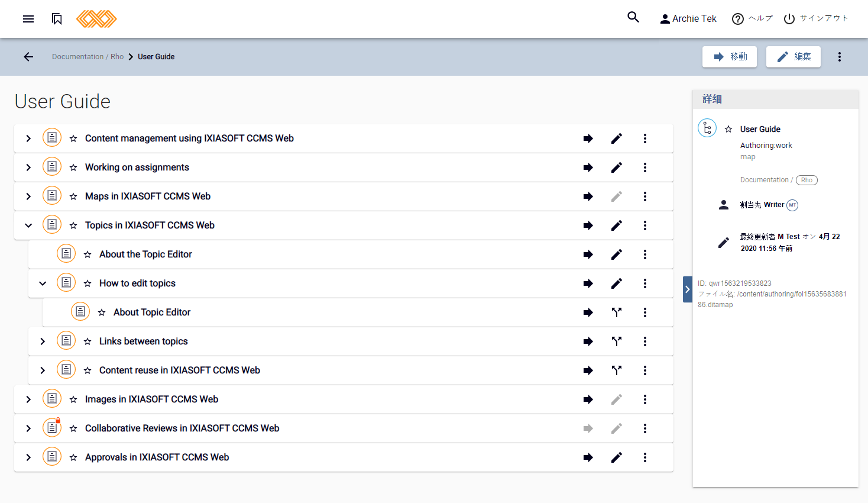Click topic icon of Collaborative Reviews row

point(52,427)
